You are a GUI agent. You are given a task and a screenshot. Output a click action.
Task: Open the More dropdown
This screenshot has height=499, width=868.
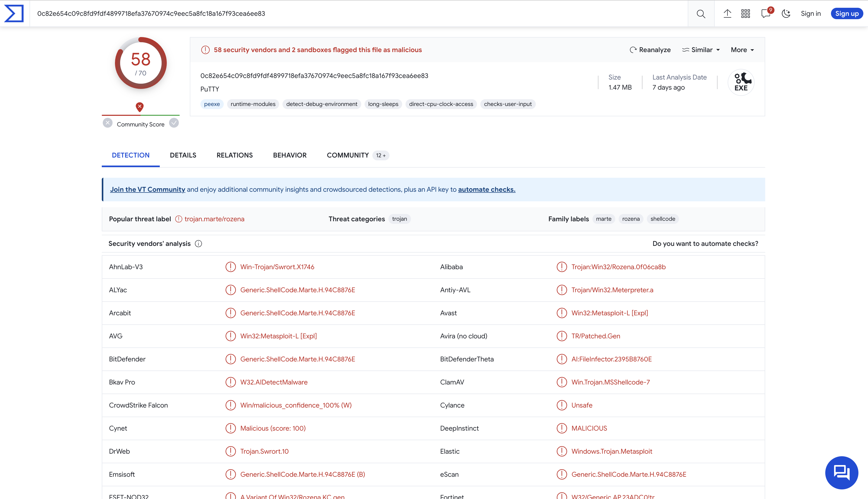pyautogui.click(x=742, y=50)
